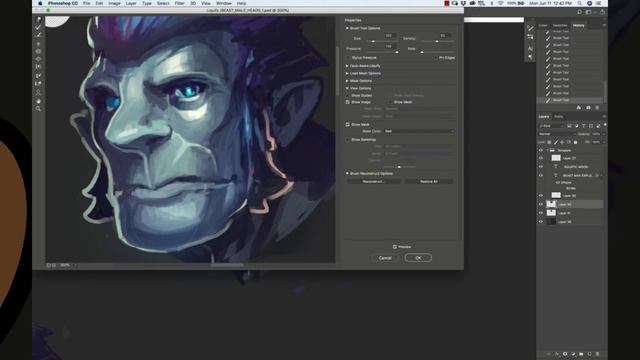Open the Filter menu
The image size is (640, 360).
point(180,3)
